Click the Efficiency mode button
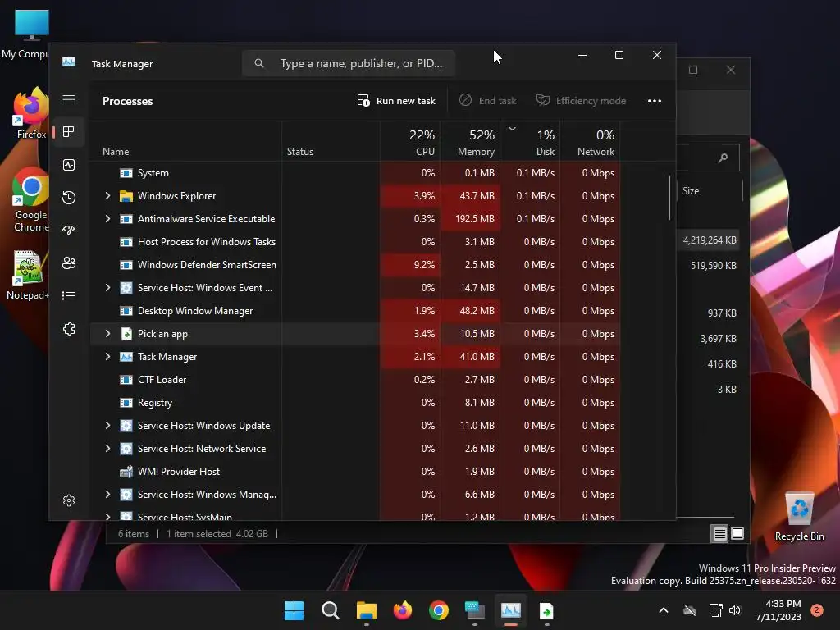This screenshot has height=630, width=840. (x=582, y=101)
